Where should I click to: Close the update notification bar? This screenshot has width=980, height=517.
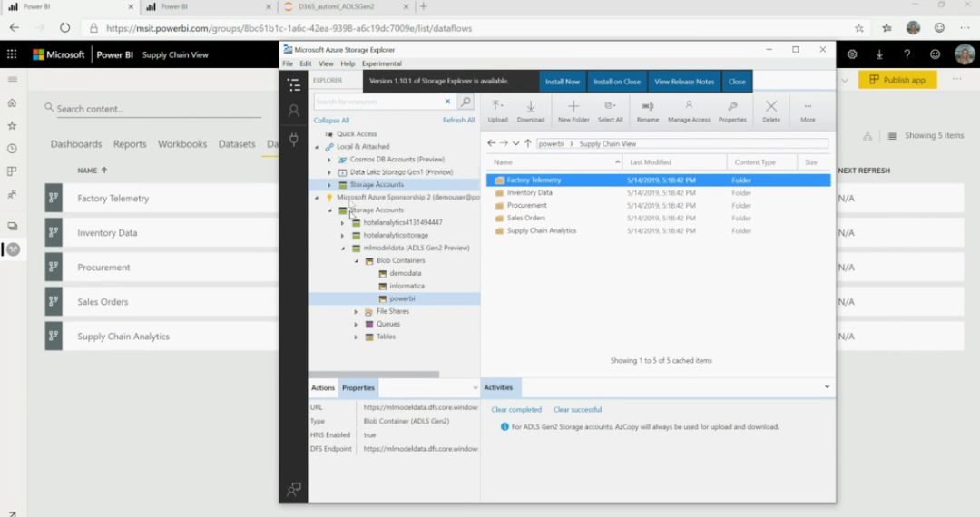pyautogui.click(x=737, y=81)
